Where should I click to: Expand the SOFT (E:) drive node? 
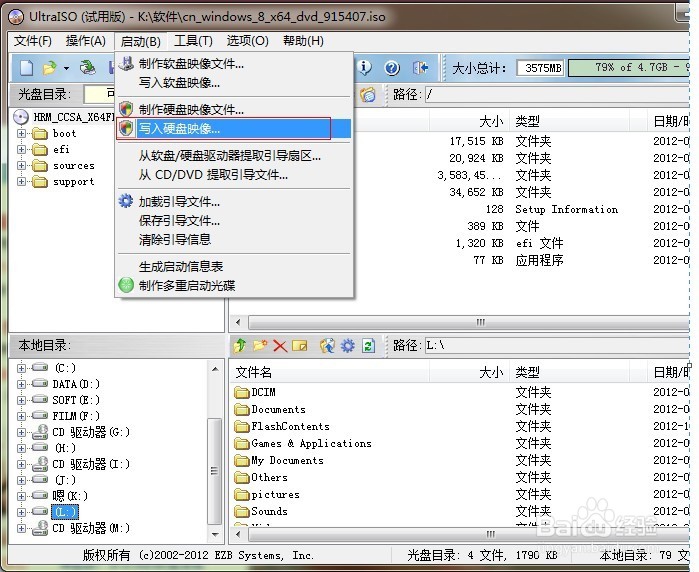coord(21,400)
